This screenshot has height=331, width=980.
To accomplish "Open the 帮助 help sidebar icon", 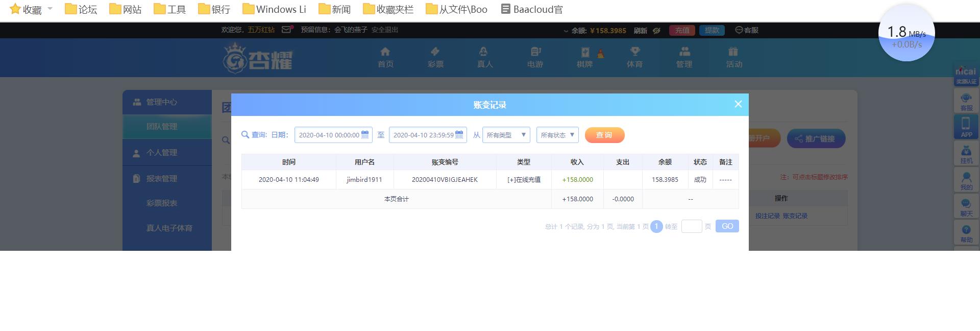I will point(966,233).
